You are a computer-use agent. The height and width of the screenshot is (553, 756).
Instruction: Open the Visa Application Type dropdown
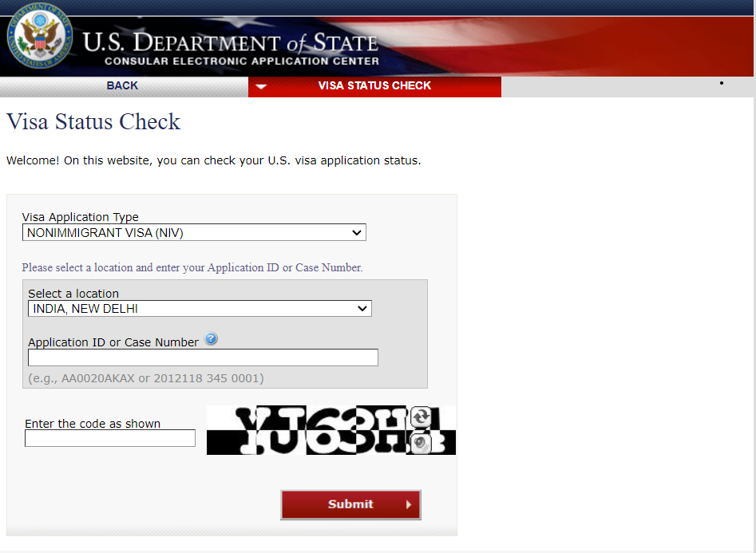click(194, 232)
